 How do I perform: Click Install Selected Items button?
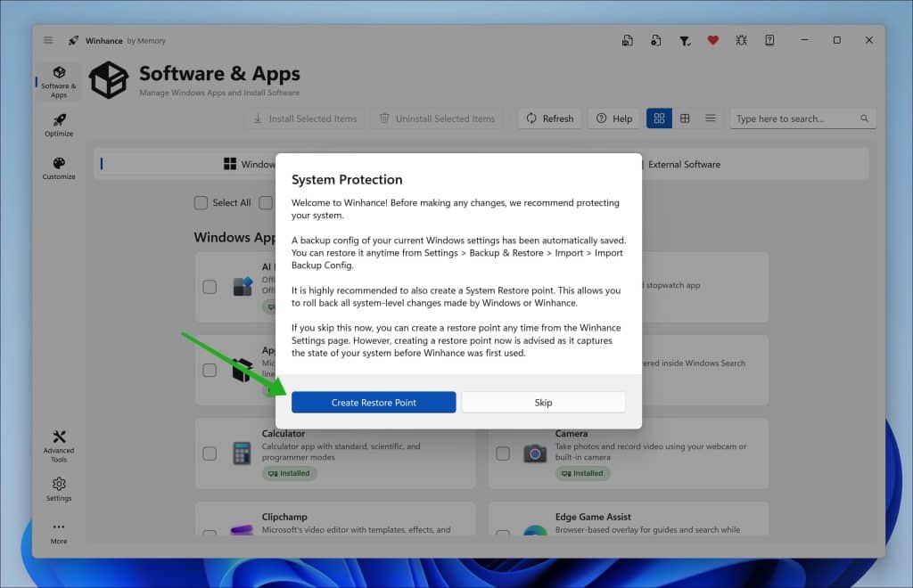click(x=305, y=118)
